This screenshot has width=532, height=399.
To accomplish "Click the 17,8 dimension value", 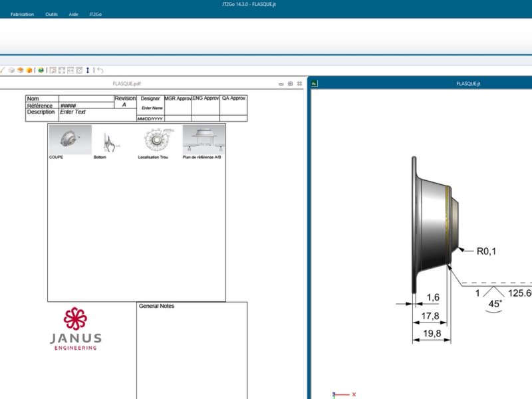I will click(x=430, y=317).
